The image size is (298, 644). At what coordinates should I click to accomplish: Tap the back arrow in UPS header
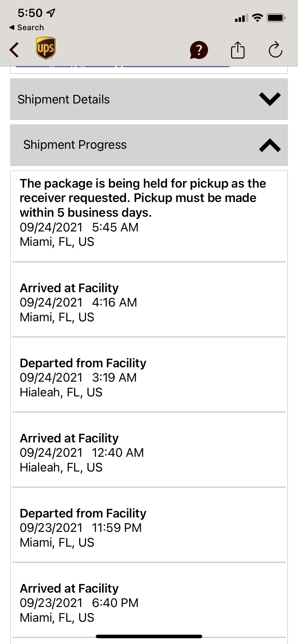tap(14, 50)
